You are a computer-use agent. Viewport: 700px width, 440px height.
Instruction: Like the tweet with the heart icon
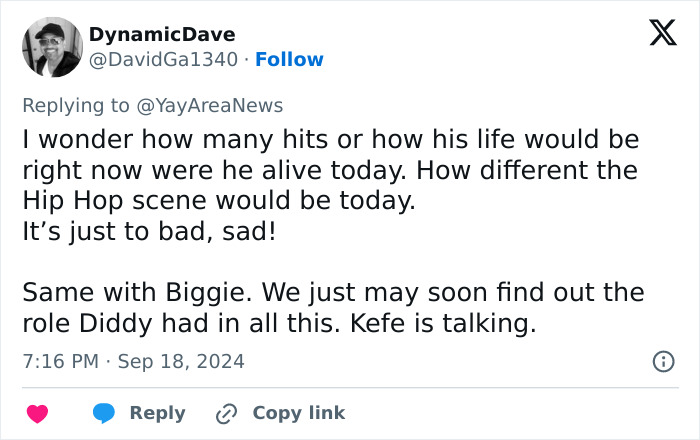pos(37,413)
